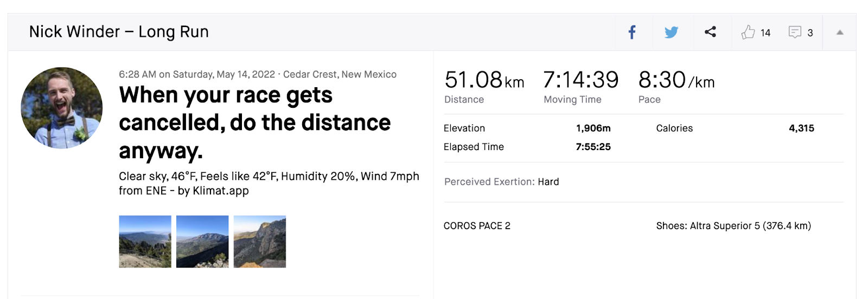This screenshot has width=868, height=299.
Task: Share activity on Twitter
Action: click(x=671, y=32)
